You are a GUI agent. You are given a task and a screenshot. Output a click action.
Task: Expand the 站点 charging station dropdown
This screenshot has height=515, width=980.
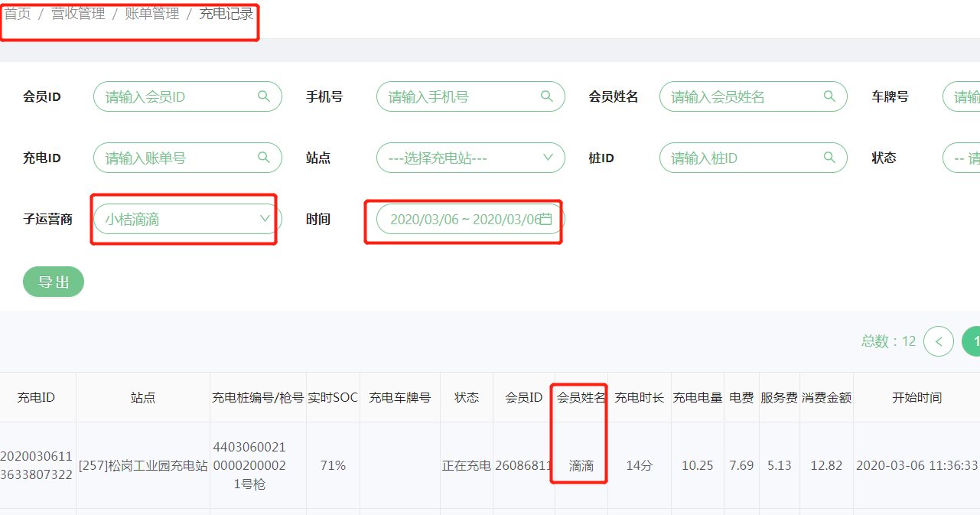click(470, 158)
